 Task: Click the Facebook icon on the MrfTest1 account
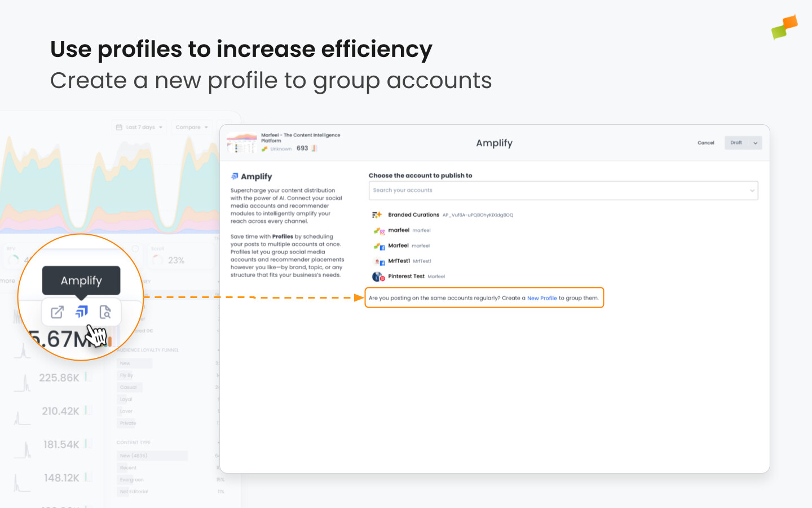pyautogui.click(x=383, y=262)
